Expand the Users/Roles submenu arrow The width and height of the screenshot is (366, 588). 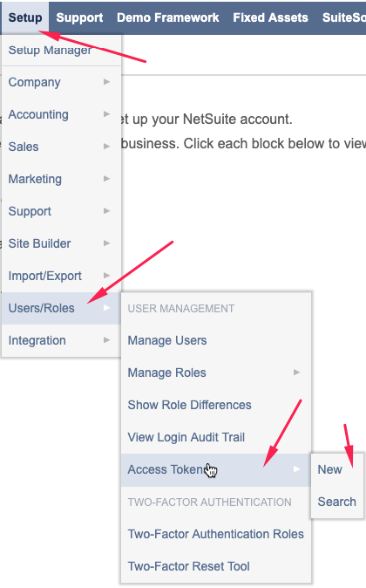pyautogui.click(x=107, y=307)
